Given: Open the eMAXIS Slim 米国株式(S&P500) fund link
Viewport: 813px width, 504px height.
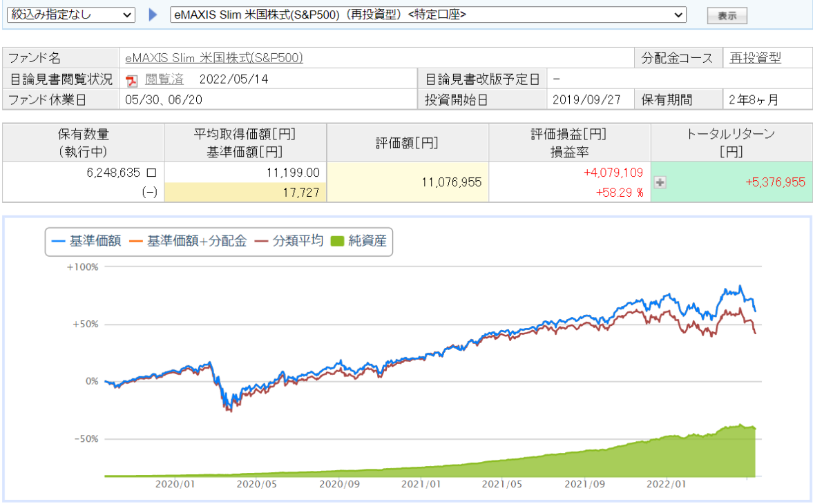Looking at the screenshot, I should click(213, 57).
